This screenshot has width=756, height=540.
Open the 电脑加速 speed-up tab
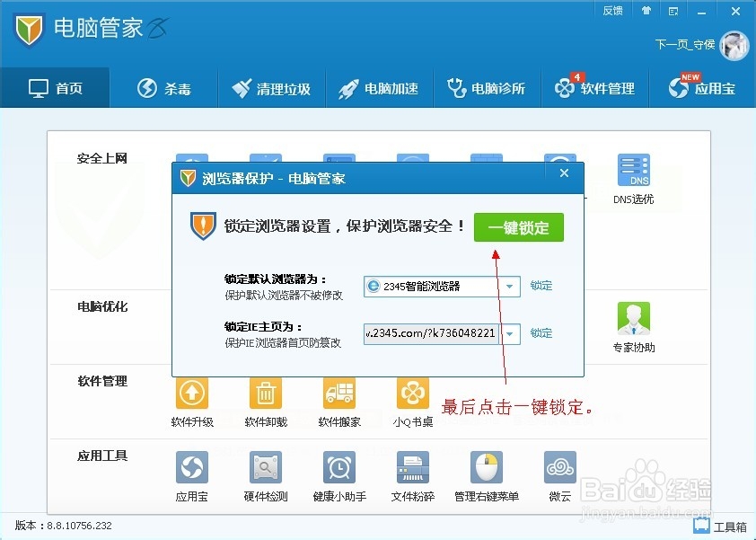click(x=380, y=88)
